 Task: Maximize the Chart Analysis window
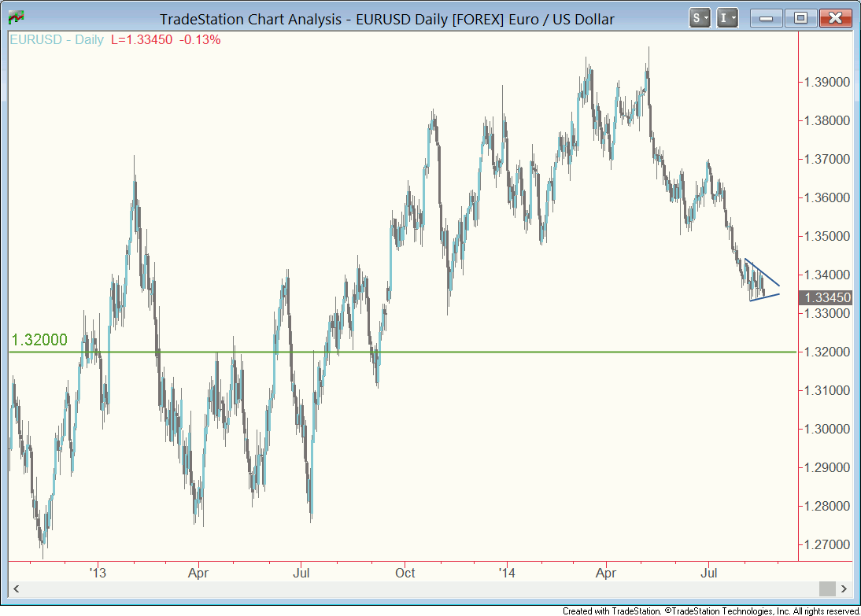[x=800, y=18]
